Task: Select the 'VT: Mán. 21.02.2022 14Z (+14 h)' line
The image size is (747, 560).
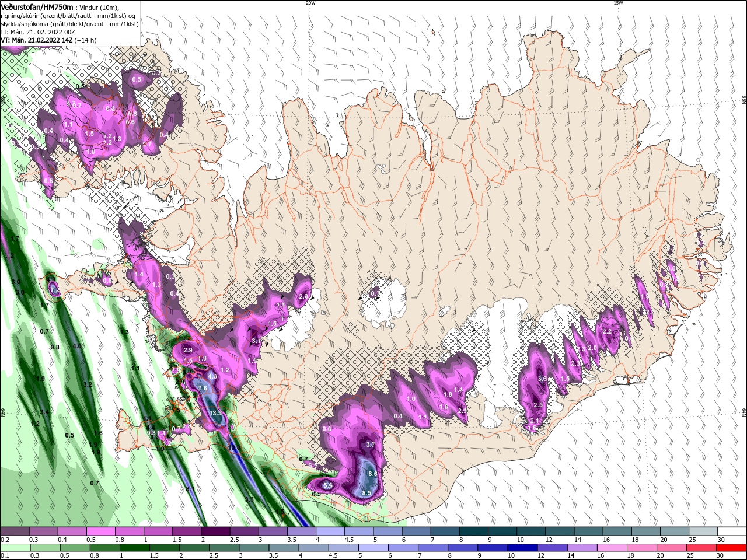Action: [x=48, y=40]
